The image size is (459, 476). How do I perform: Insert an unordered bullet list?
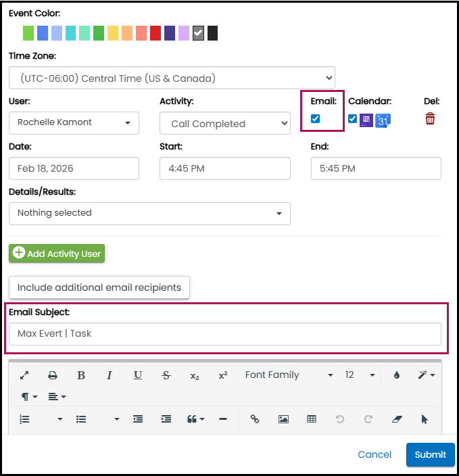pos(81,419)
